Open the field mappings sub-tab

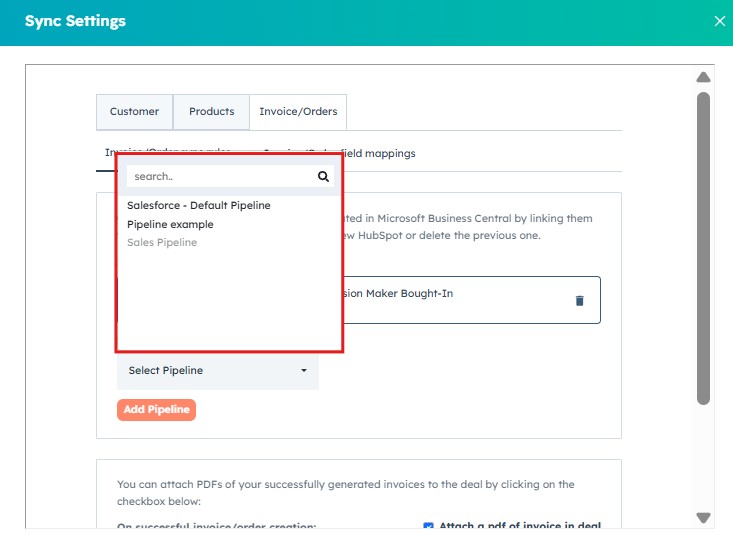(379, 153)
